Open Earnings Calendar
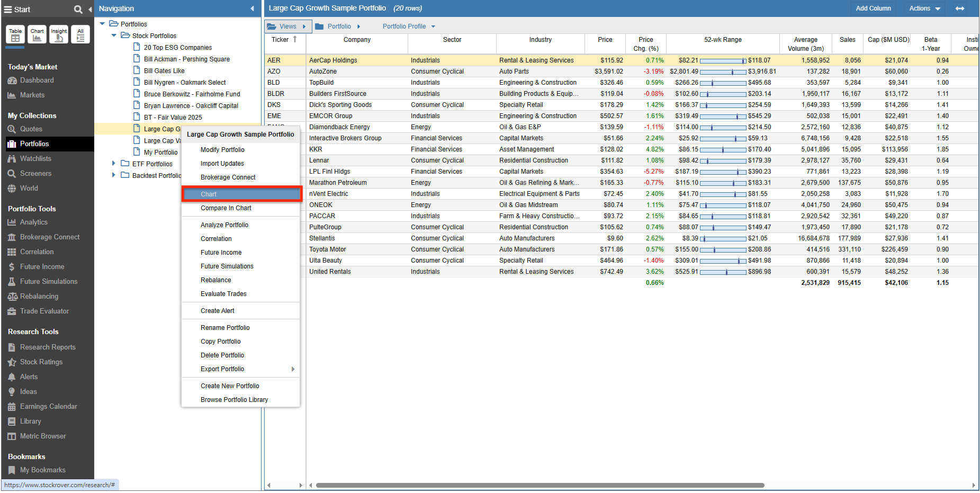This screenshot has width=980, height=493. coord(48,407)
